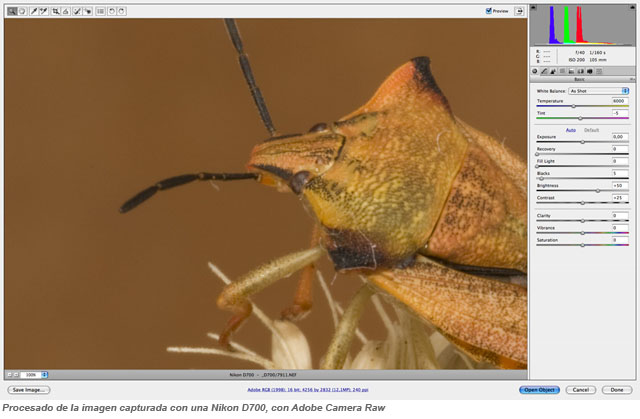Switch to the Tone Curve tab
The height and width of the screenshot is (419, 640).
pyautogui.click(x=544, y=71)
